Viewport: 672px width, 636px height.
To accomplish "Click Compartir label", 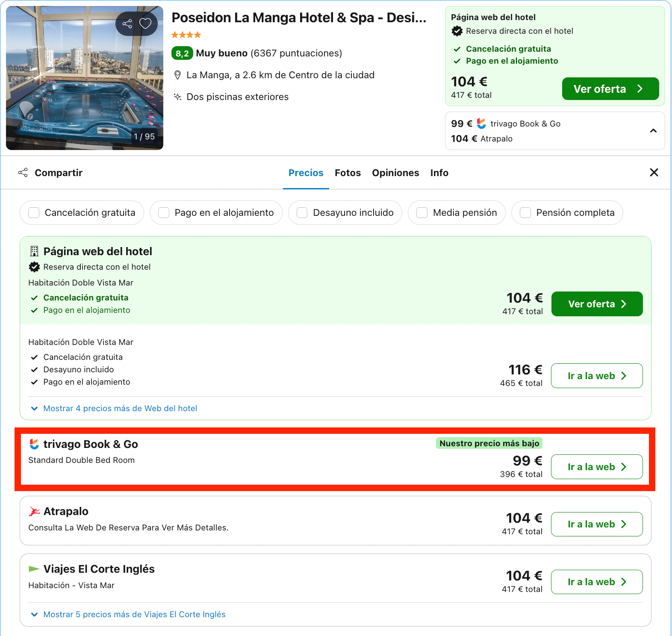I will coord(59,173).
